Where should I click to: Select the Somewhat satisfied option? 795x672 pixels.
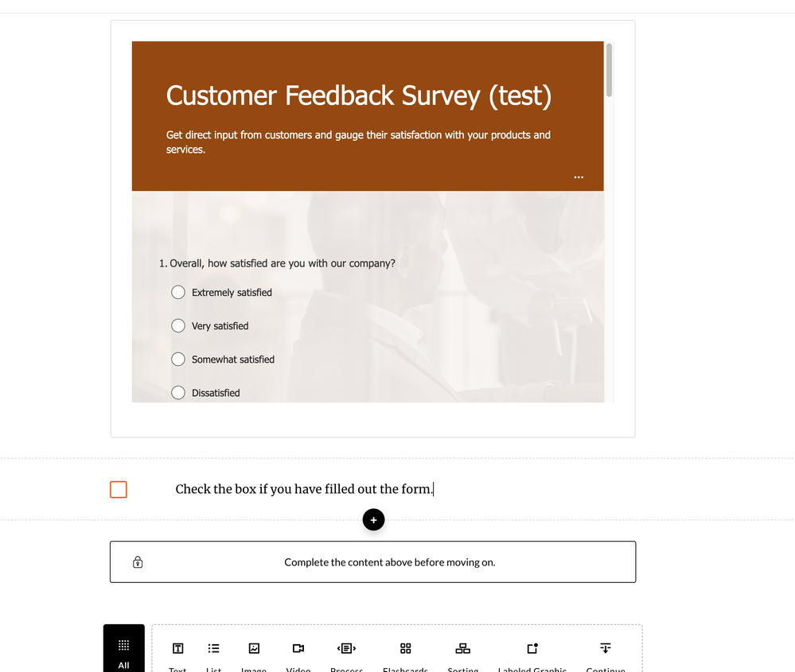pos(178,359)
